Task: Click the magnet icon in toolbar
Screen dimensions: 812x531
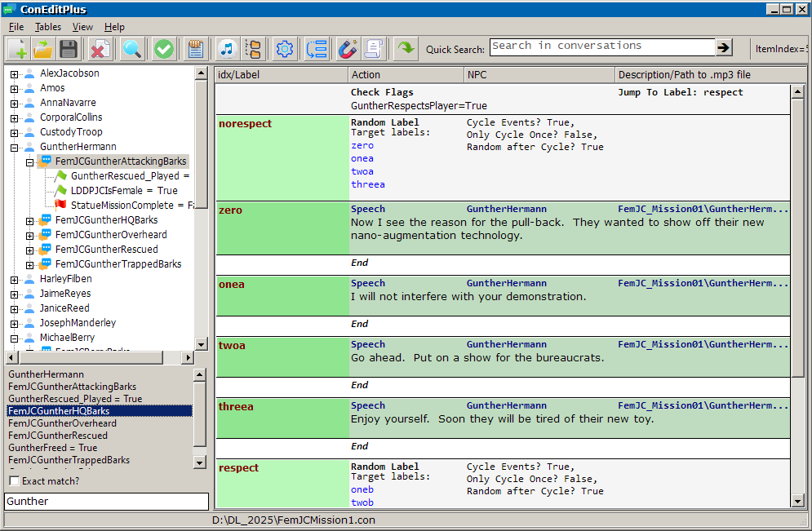Action: click(x=348, y=49)
